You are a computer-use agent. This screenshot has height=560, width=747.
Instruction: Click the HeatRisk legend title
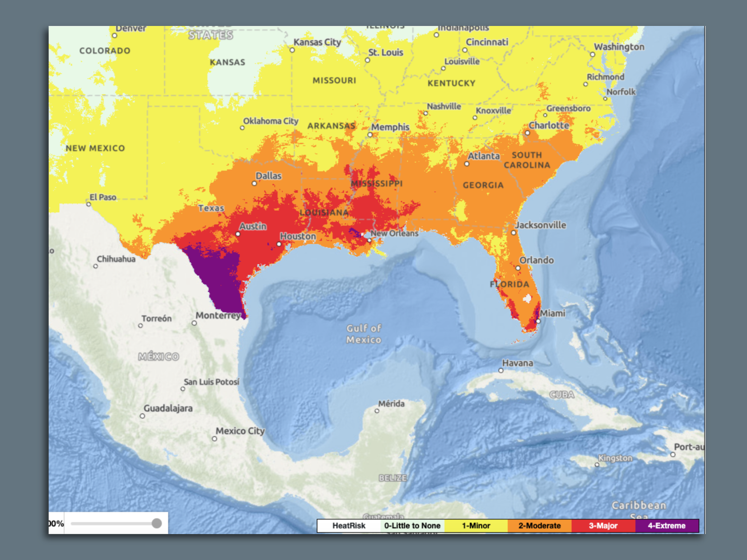click(349, 525)
